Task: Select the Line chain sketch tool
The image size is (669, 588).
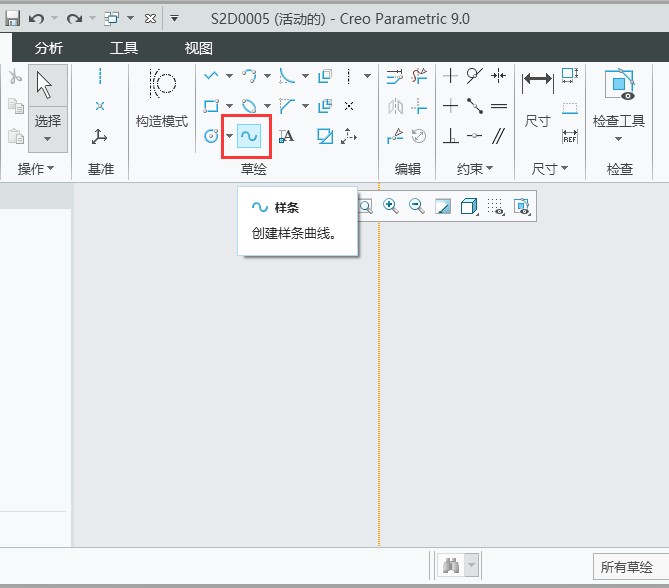Action: pos(211,76)
